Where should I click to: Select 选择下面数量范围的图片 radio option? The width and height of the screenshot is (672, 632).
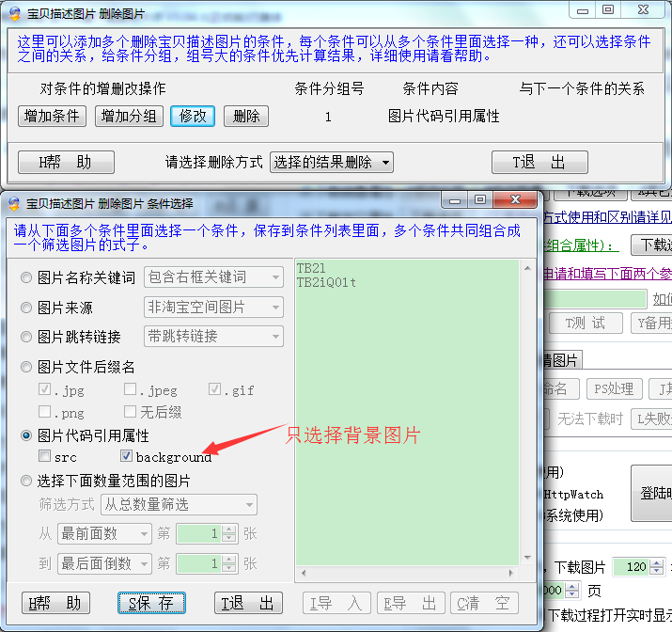26,481
